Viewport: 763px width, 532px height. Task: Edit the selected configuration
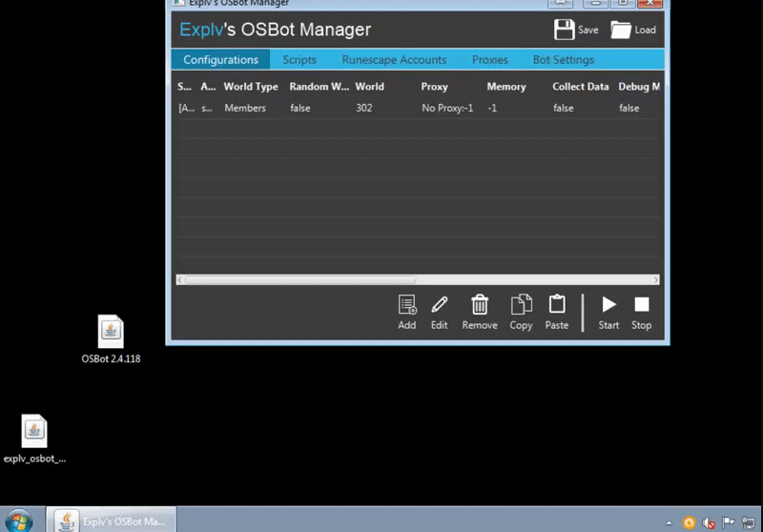[439, 312]
